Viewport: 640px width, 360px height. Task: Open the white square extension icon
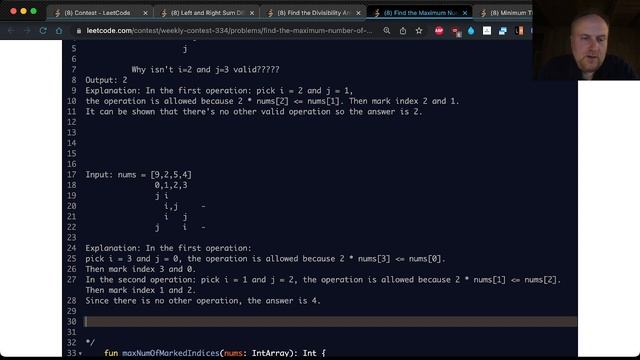[487, 31]
